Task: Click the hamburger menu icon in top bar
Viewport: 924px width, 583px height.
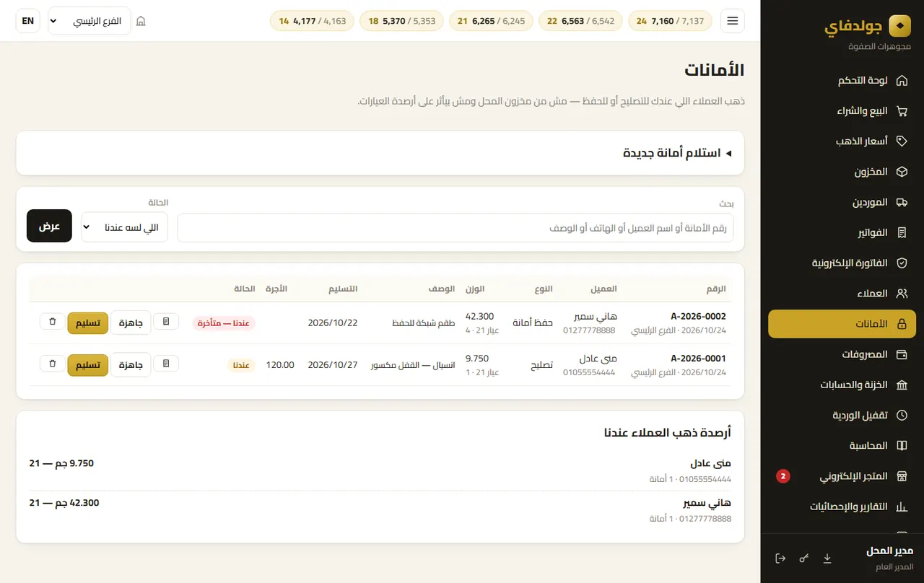Action: click(733, 21)
